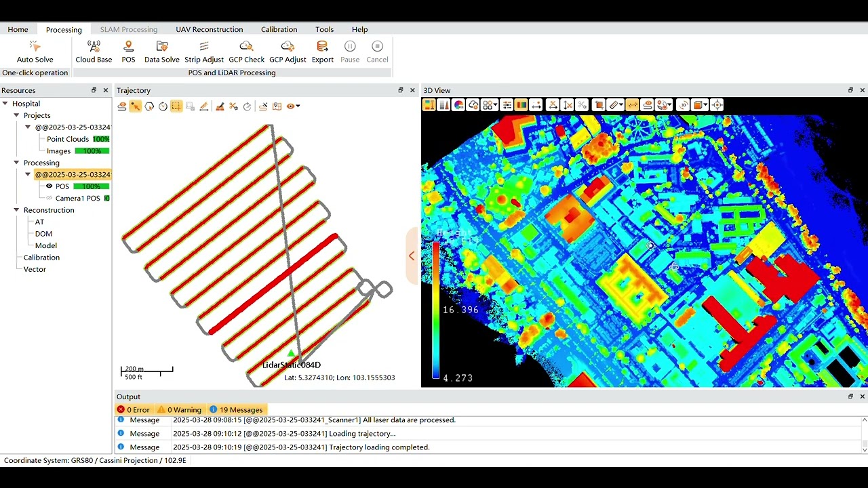Click the grayscale intensity icon in 3D View

point(443,105)
